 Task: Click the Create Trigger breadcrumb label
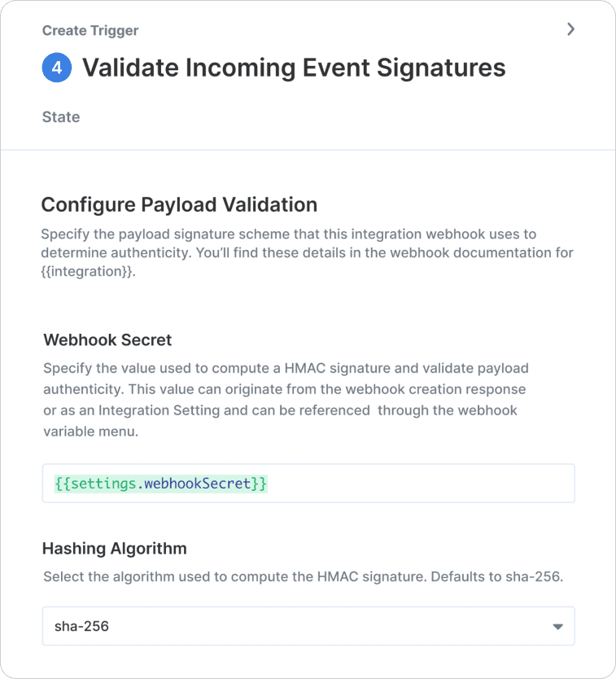click(x=90, y=31)
